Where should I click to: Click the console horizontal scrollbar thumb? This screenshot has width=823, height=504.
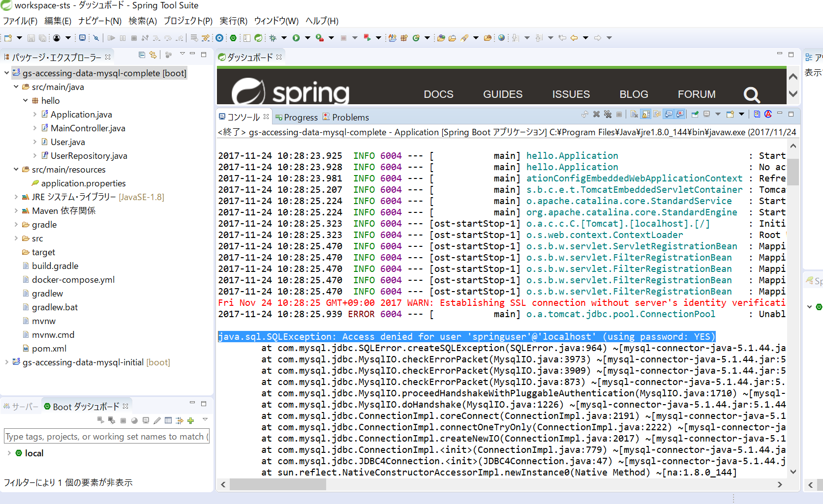point(278,484)
